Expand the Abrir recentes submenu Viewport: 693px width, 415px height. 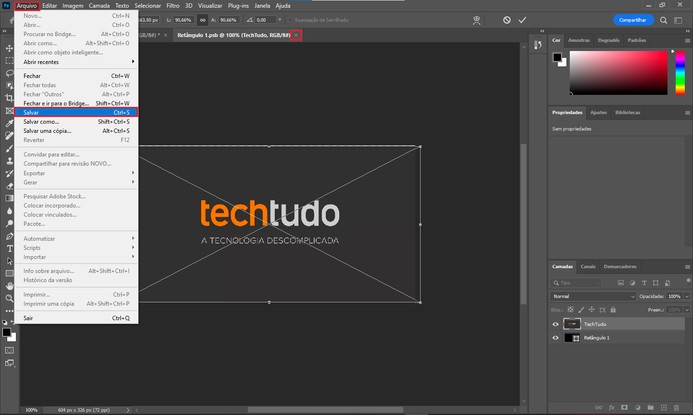point(76,62)
